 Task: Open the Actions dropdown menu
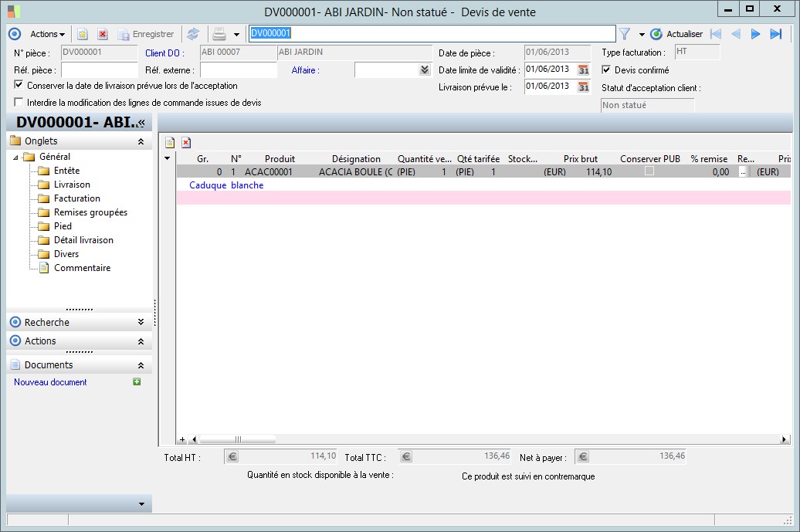coord(47,34)
